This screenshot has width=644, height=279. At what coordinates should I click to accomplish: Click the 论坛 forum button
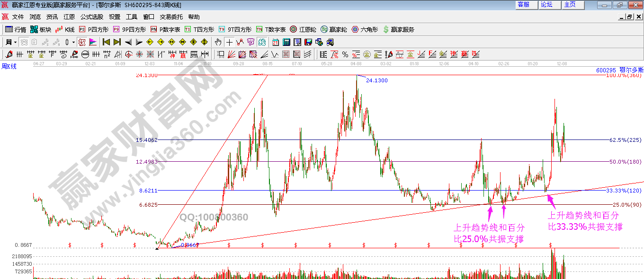coord(547,5)
